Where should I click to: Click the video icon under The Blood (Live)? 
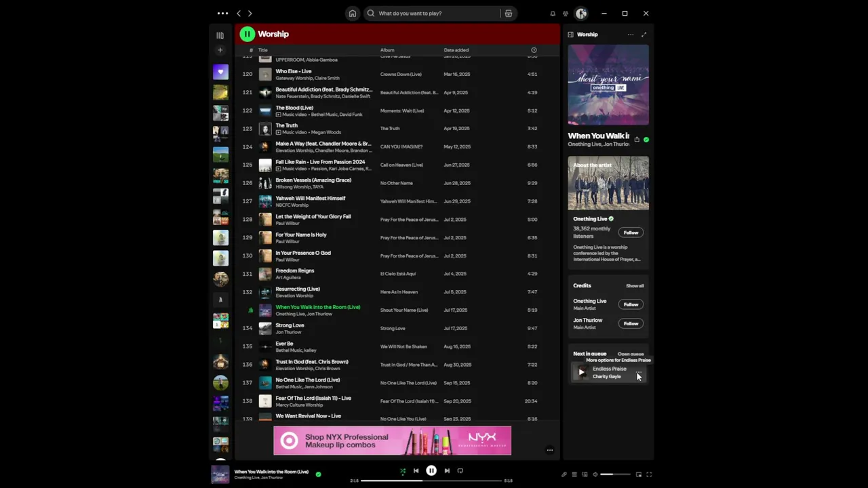(278, 115)
